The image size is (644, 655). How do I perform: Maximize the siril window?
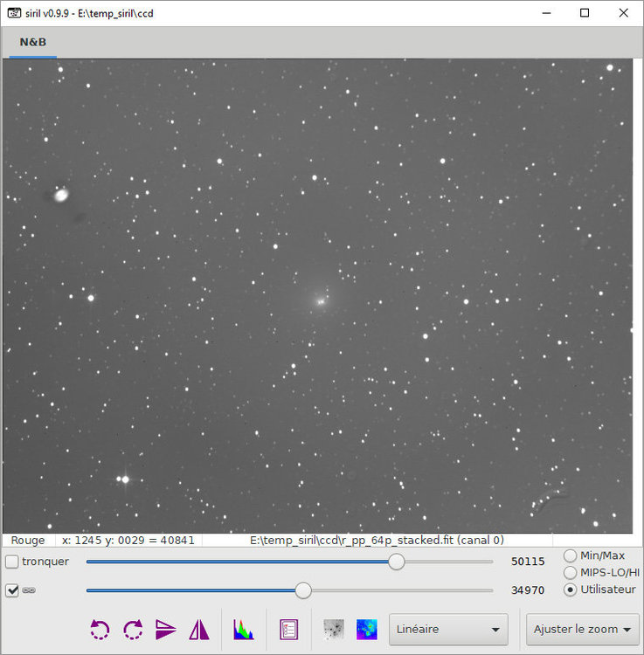click(585, 13)
